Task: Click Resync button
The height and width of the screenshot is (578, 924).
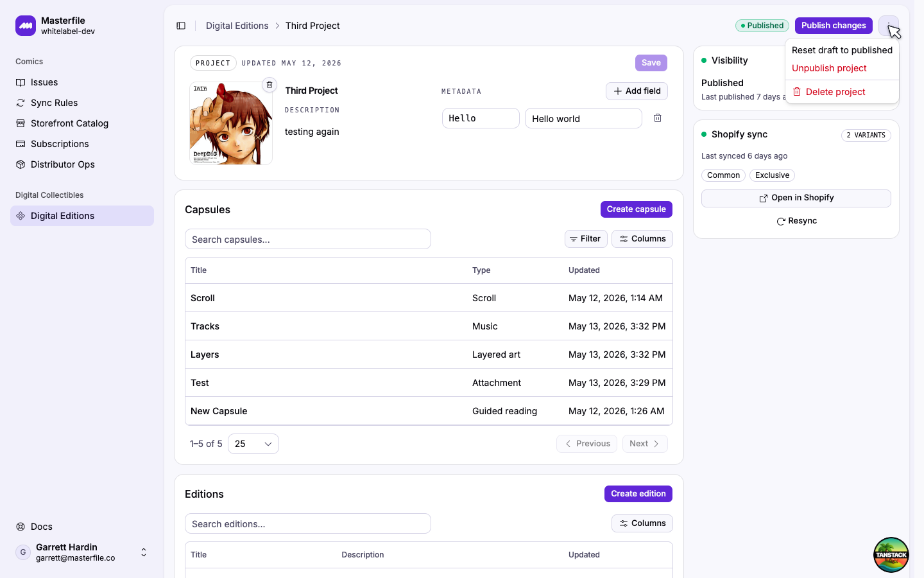Action: tap(796, 221)
